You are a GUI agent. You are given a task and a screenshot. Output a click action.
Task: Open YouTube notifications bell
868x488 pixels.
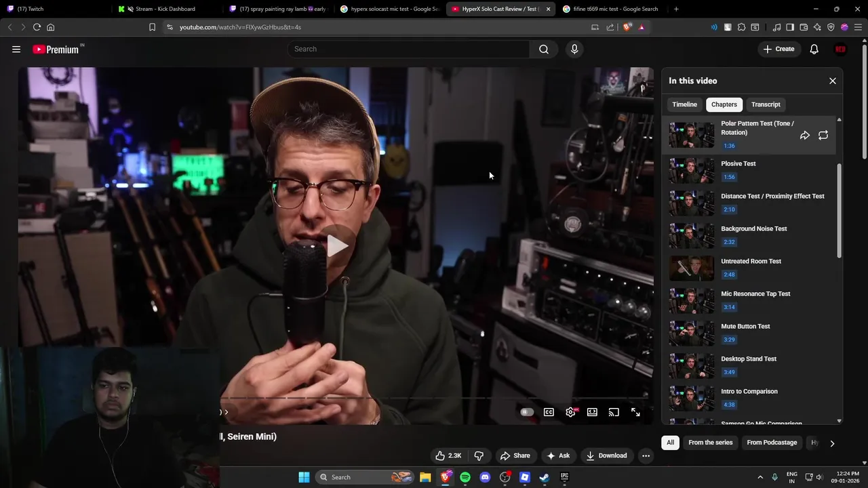[814, 49]
